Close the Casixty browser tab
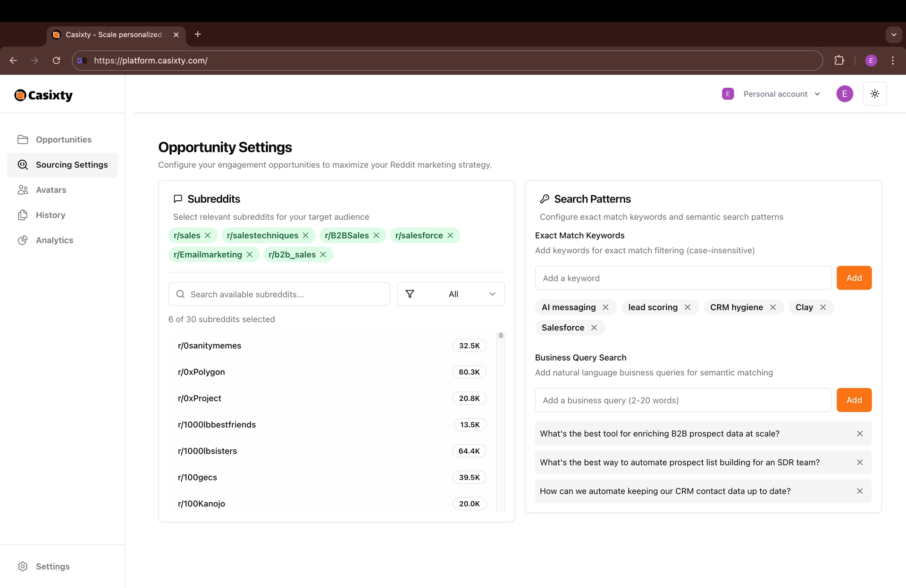Image resolution: width=906 pixels, height=588 pixels. pos(176,35)
